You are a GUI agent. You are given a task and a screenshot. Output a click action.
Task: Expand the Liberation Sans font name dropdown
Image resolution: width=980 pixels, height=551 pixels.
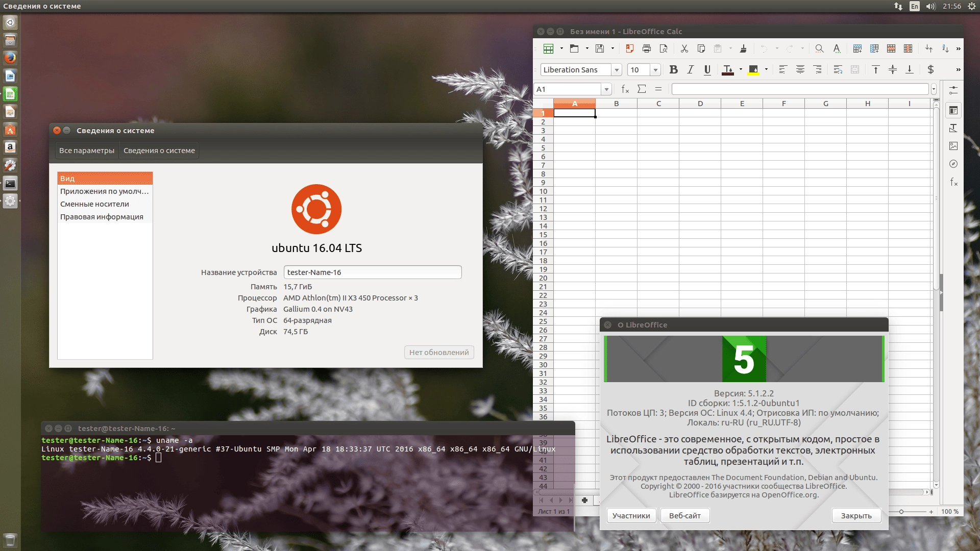pyautogui.click(x=617, y=70)
